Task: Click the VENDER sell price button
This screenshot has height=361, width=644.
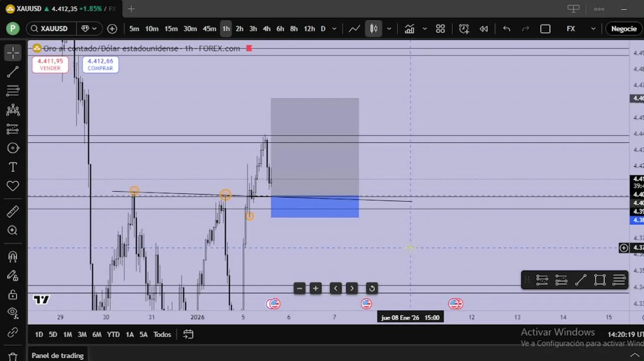Action: tap(50, 64)
